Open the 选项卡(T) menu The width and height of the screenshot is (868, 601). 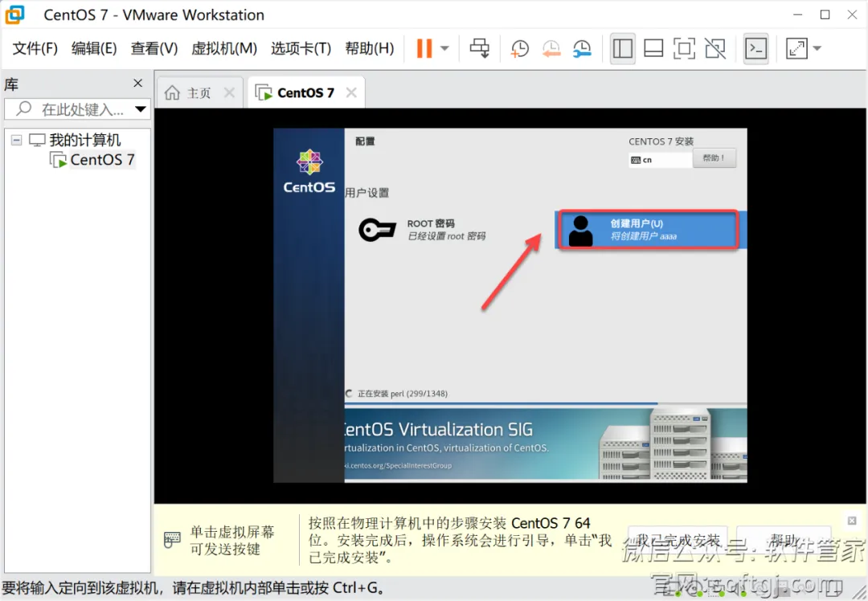[301, 49]
